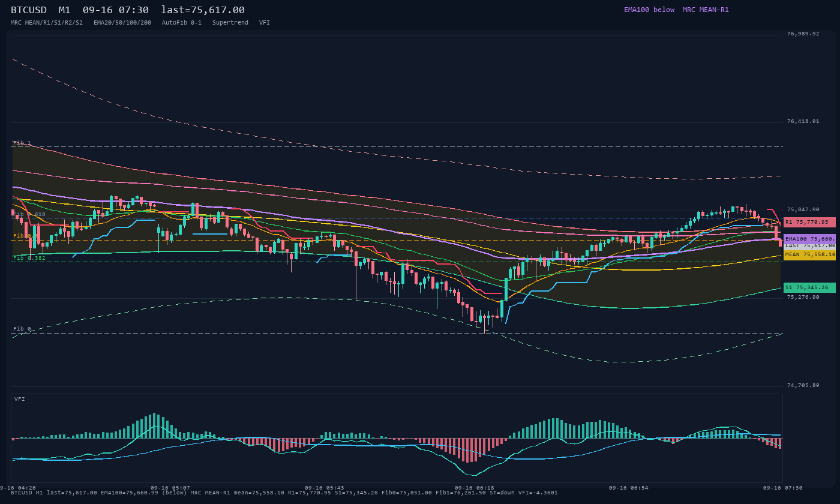Click the "Supertrend" indicator legend
The height and width of the screenshot is (504, 840).
230,22
